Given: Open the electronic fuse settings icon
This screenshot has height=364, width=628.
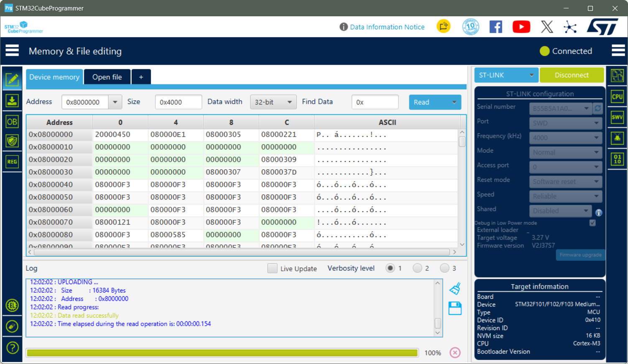Looking at the screenshot, I should (x=12, y=326).
